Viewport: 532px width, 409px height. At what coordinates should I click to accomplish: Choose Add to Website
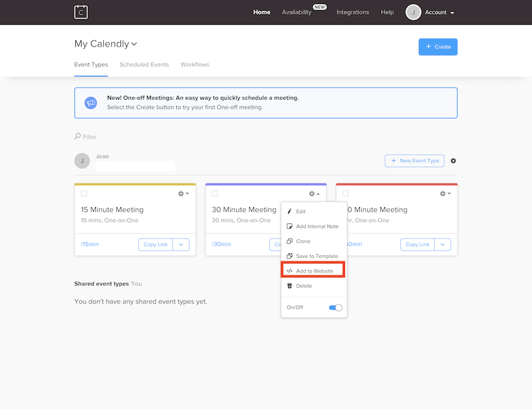tap(314, 271)
